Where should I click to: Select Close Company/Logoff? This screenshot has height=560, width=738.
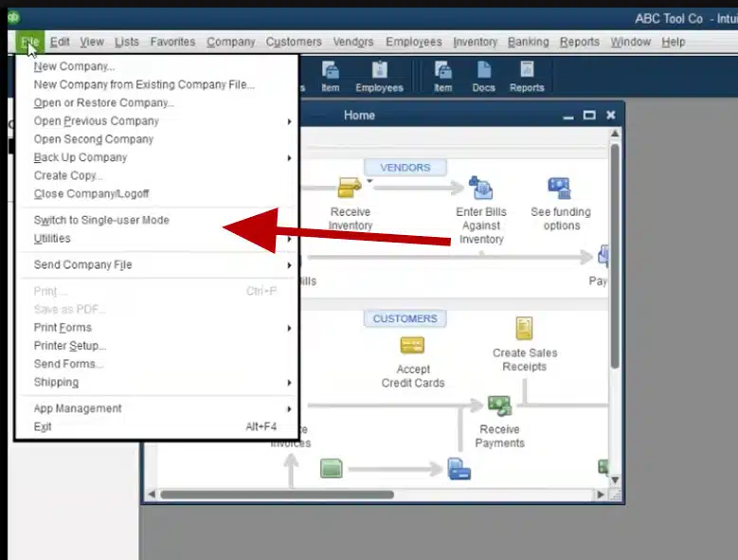pos(157,194)
